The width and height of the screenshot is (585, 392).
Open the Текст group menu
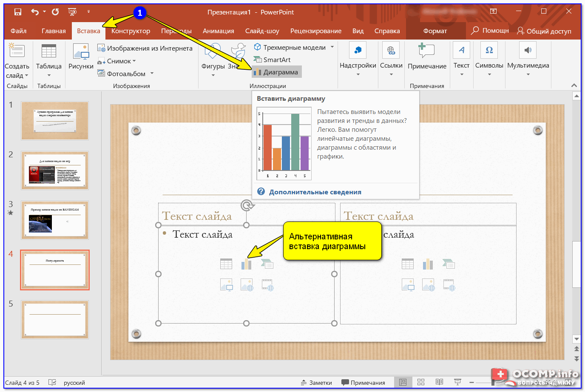[x=461, y=60]
